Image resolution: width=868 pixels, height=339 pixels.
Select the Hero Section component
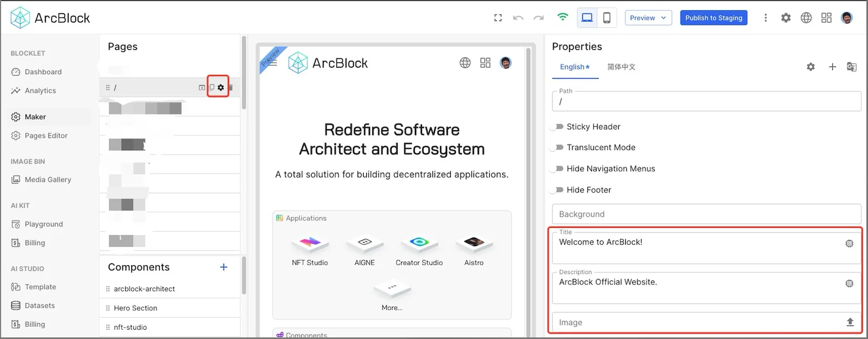(x=169, y=308)
